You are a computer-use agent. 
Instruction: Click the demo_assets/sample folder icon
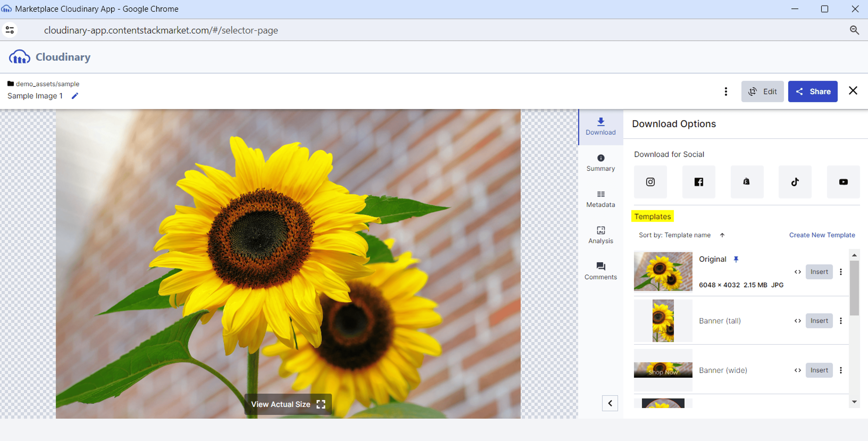pyautogui.click(x=10, y=84)
